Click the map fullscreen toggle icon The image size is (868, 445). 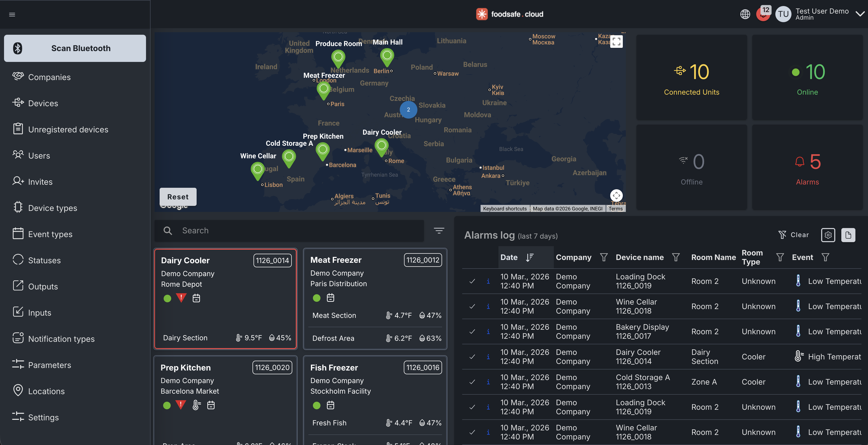pos(617,41)
